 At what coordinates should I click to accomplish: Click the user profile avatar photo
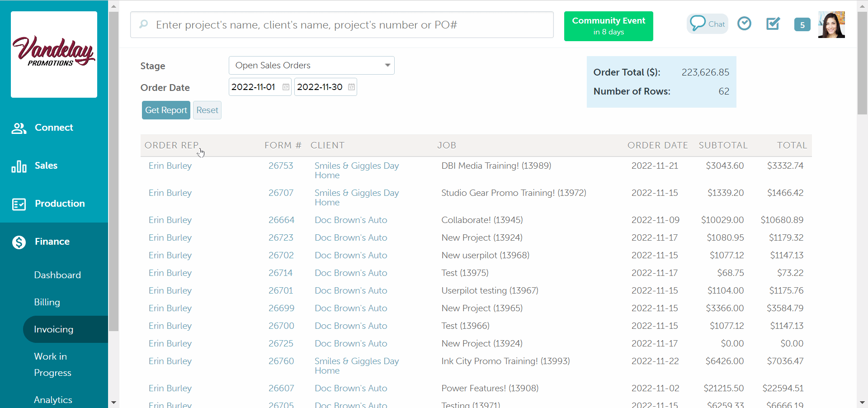(x=831, y=25)
